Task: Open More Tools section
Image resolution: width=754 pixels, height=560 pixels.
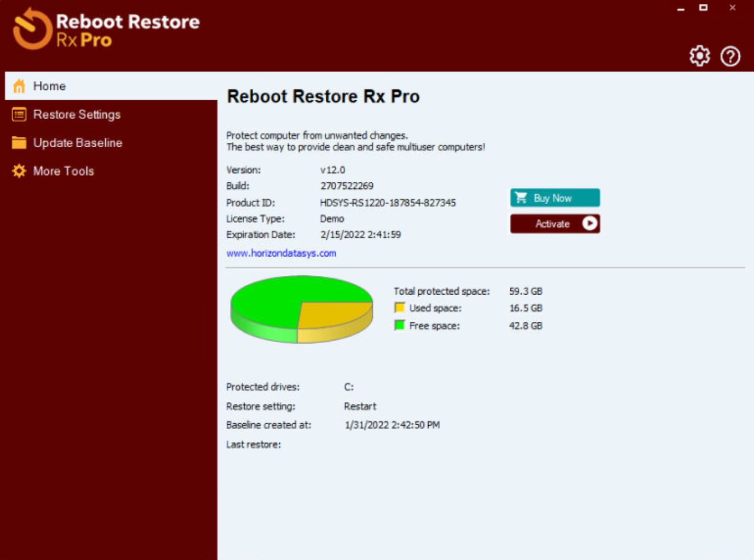Action: click(111, 171)
